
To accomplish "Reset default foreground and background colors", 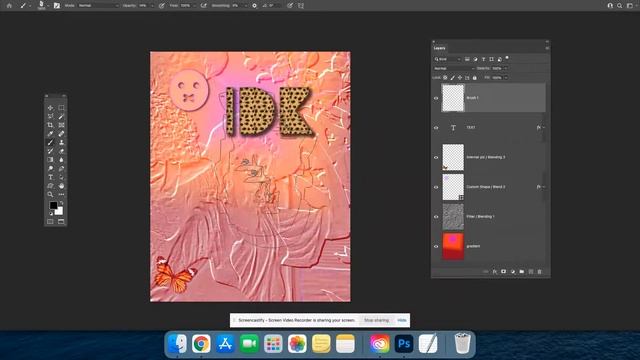I will (51, 213).
